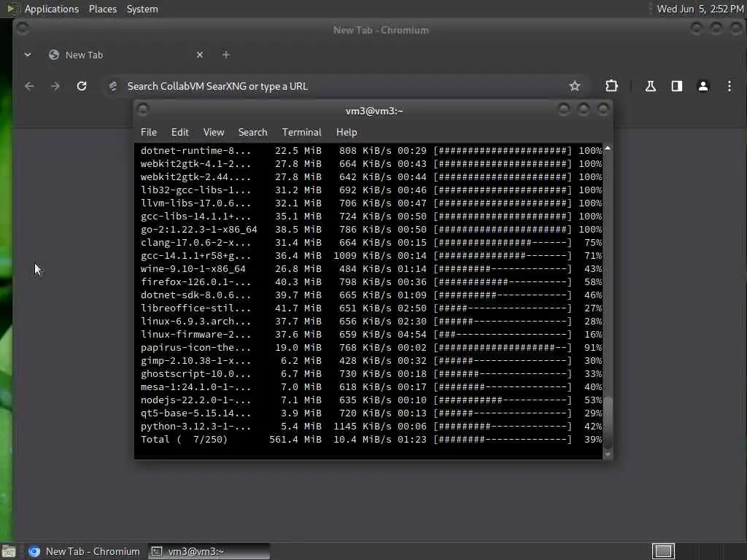
Task: Reload the Chromium page
Action: click(x=82, y=86)
